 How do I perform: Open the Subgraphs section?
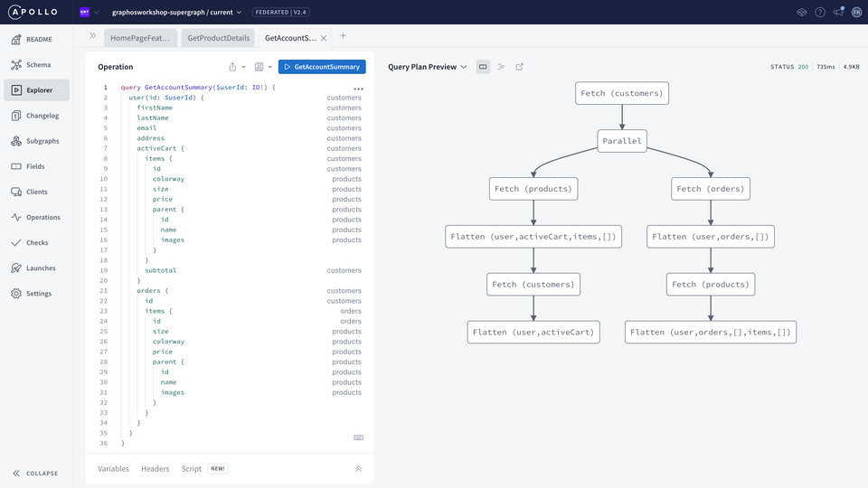(x=36, y=141)
